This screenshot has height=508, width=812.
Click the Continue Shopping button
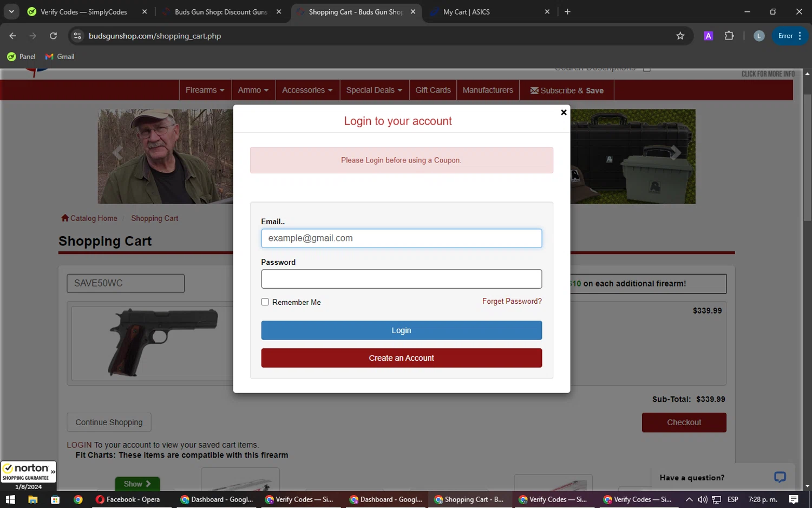click(x=109, y=422)
